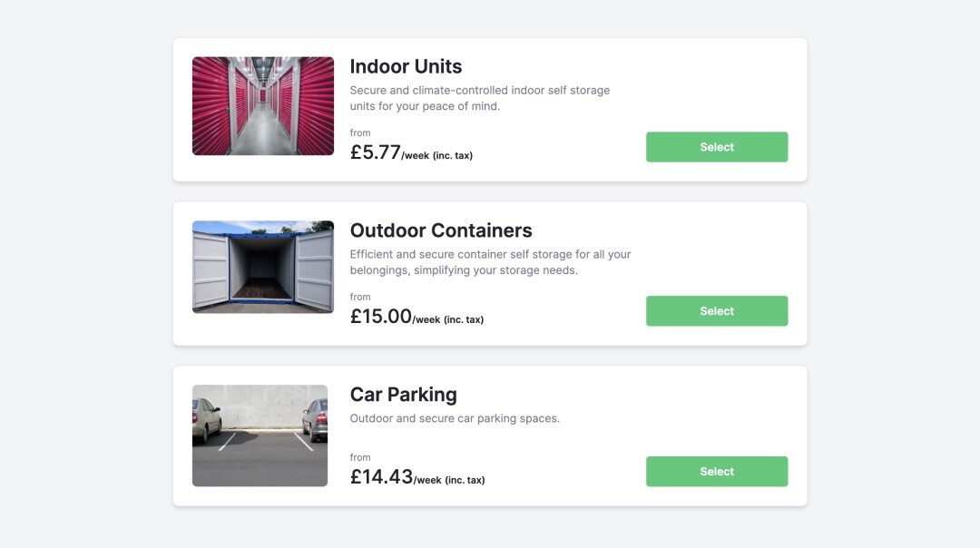This screenshot has height=548, width=980.
Task: Click the pink indoor storage corridor photo
Action: 263,106
